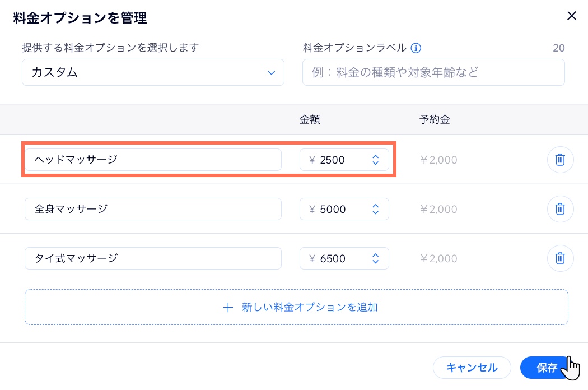Image resolution: width=588 pixels, height=390 pixels.
Task: Increase the ¥2500 price with up arrow
Action: click(376, 157)
